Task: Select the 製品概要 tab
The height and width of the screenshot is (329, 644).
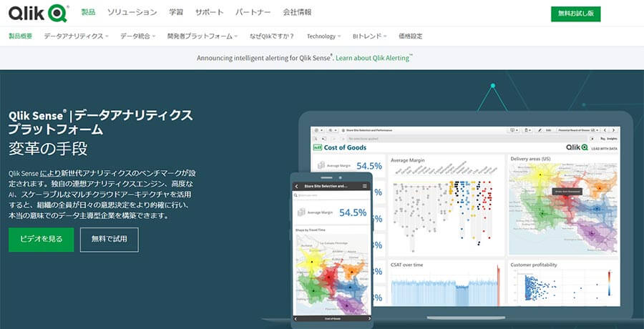Action: click(x=21, y=36)
